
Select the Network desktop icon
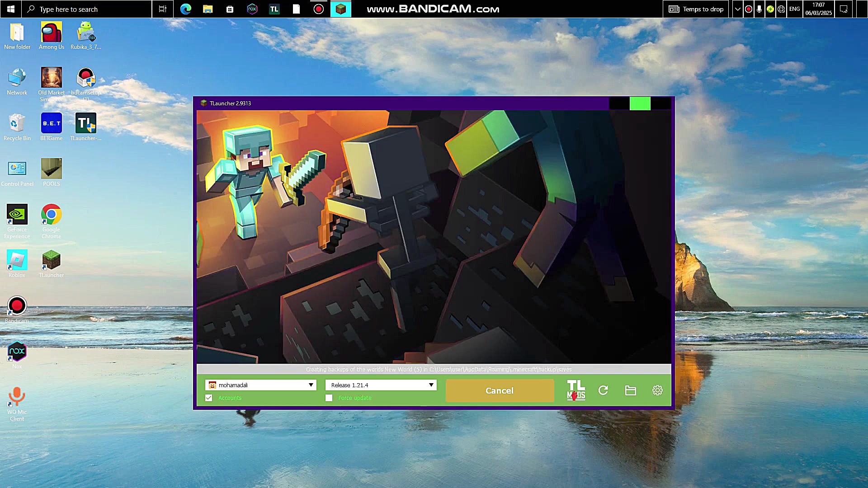[x=17, y=82]
